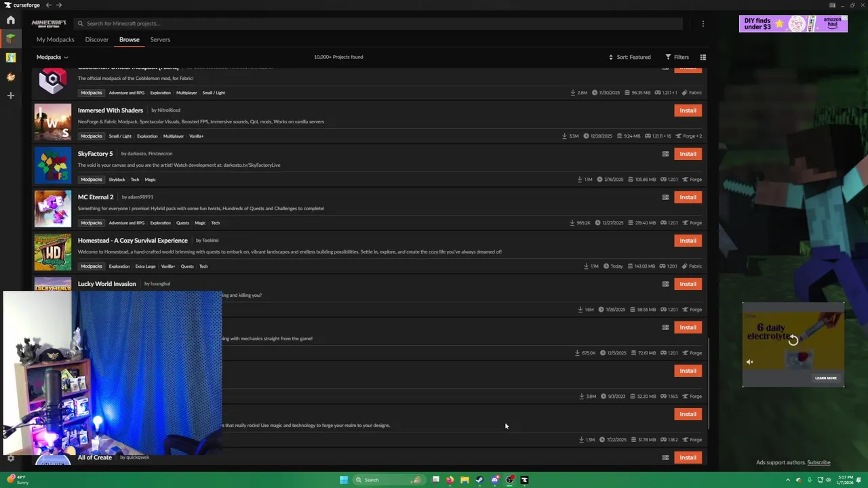Click the Subscribe link under ads
The height and width of the screenshot is (488, 868).
pyautogui.click(x=818, y=462)
